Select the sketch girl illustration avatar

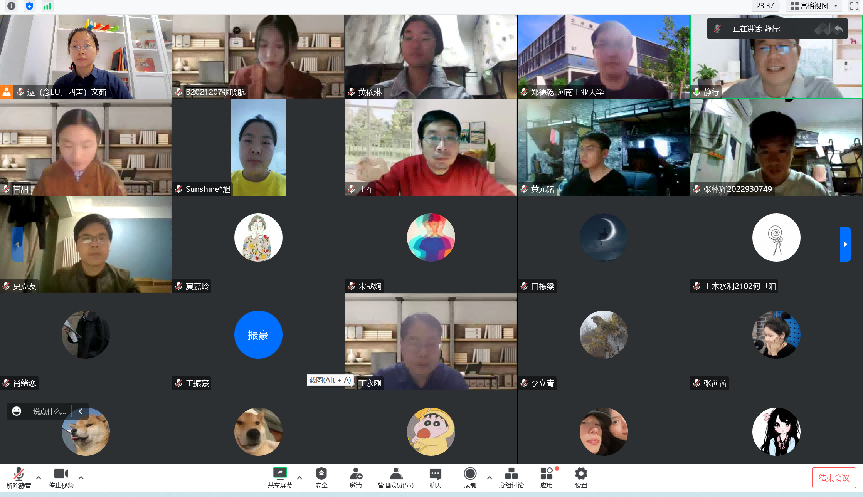tap(258, 237)
